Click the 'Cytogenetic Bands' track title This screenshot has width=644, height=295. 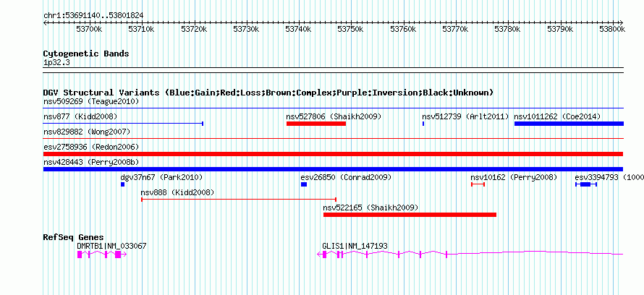[86, 54]
